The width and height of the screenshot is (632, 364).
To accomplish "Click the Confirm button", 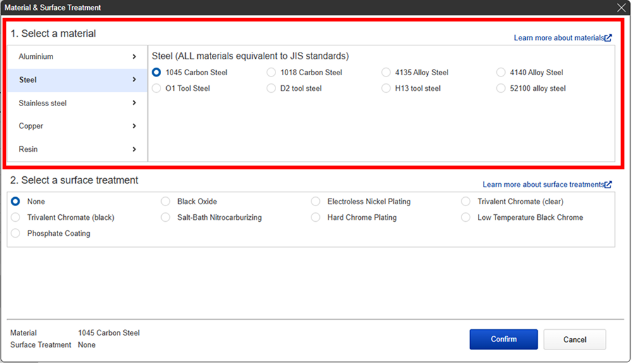I will tap(504, 339).
